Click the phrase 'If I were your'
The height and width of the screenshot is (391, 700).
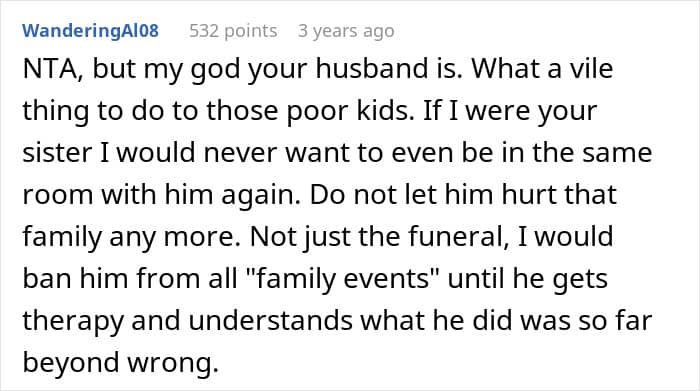coord(509,111)
